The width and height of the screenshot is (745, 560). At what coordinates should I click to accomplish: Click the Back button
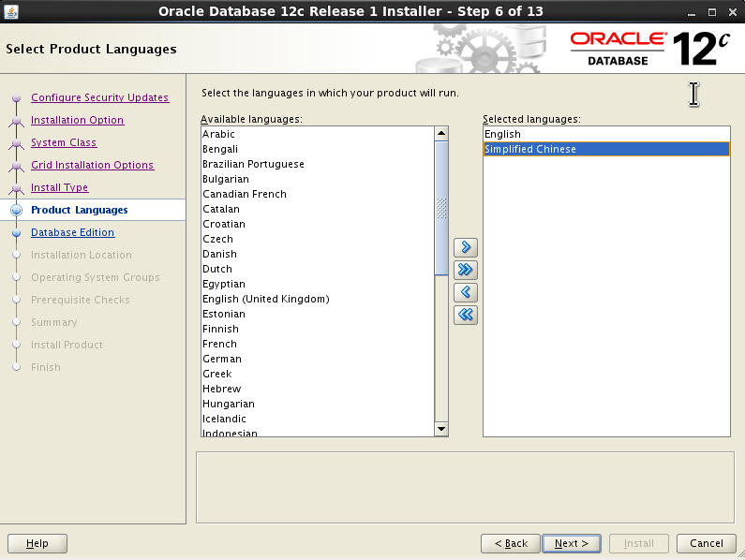pyautogui.click(x=511, y=543)
